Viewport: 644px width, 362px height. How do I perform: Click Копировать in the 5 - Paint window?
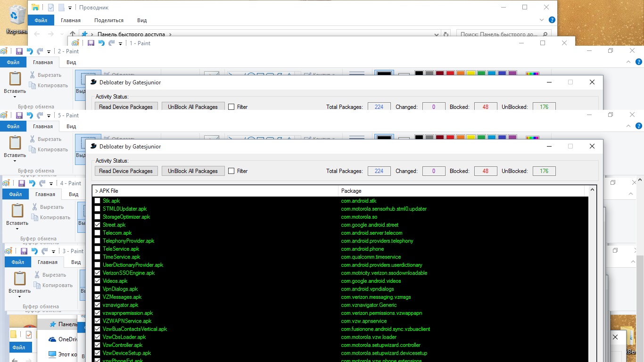[x=48, y=149]
